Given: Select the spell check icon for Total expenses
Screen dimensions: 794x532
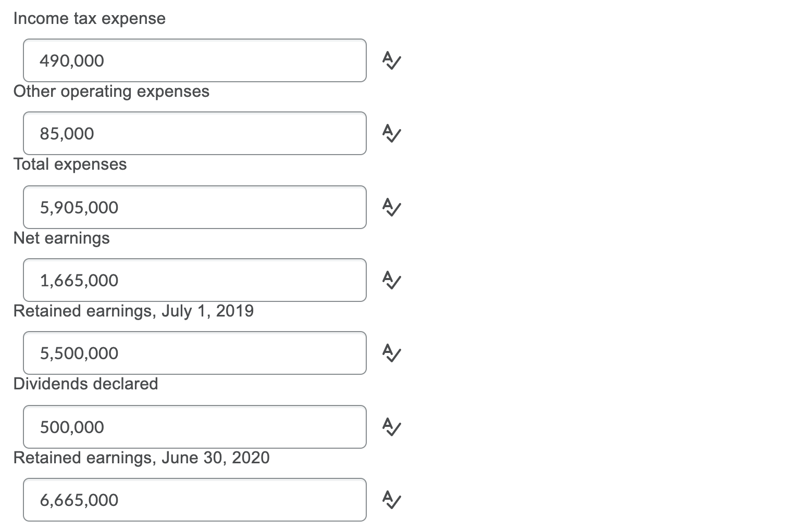Looking at the screenshot, I should (392, 207).
